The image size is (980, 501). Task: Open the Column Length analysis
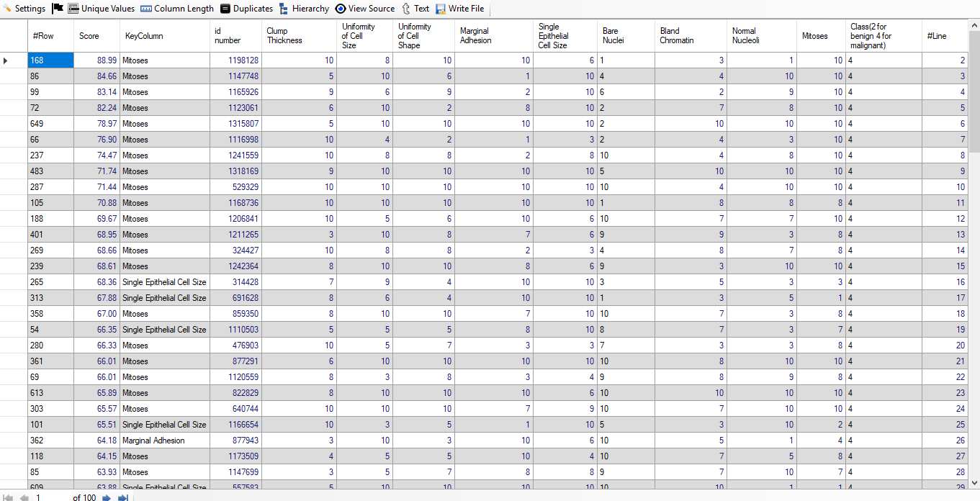coord(176,9)
